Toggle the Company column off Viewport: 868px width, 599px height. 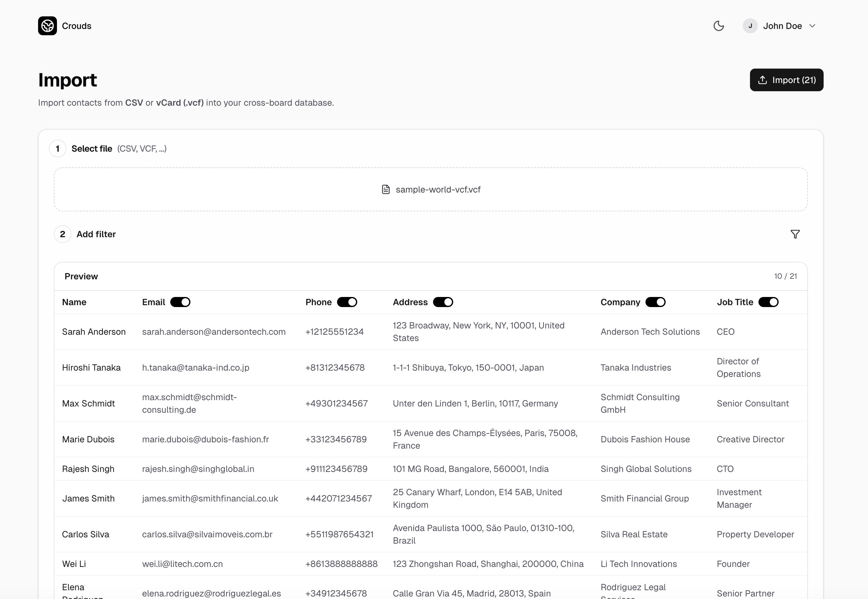click(655, 302)
